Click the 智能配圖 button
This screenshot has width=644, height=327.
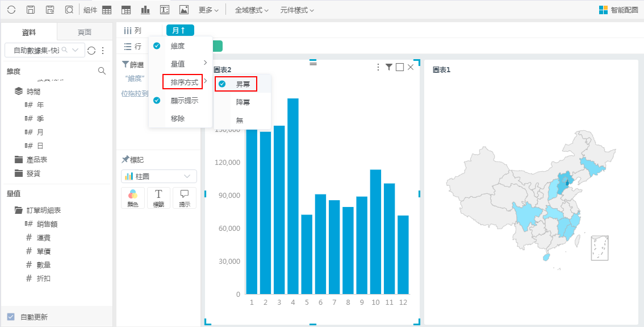(618, 10)
